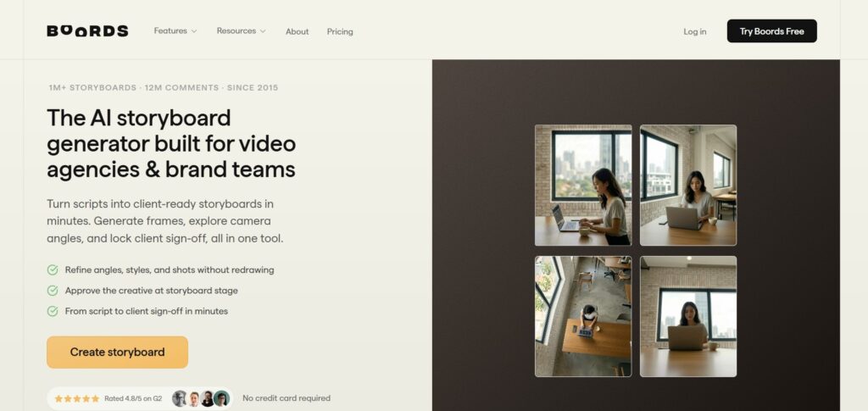
Task: Click the Log in link
Action: (695, 31)
